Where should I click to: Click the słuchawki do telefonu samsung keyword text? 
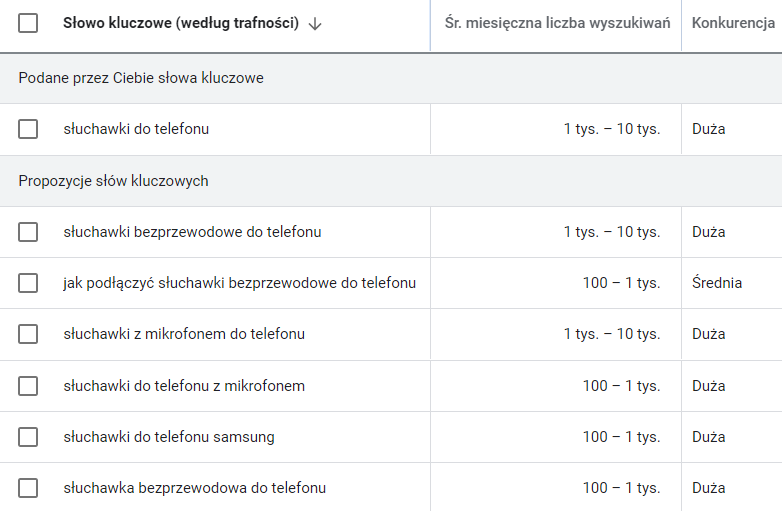pos(169,437)
